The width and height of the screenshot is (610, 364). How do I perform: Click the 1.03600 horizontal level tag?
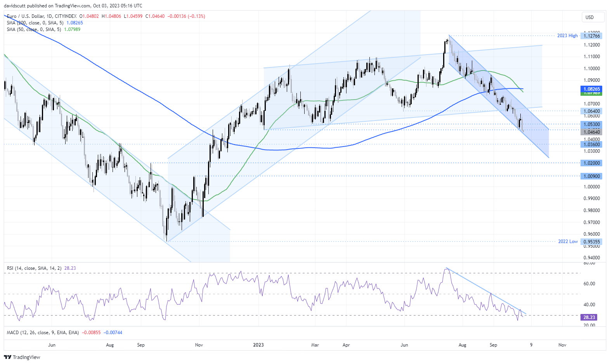click(592, 145)
